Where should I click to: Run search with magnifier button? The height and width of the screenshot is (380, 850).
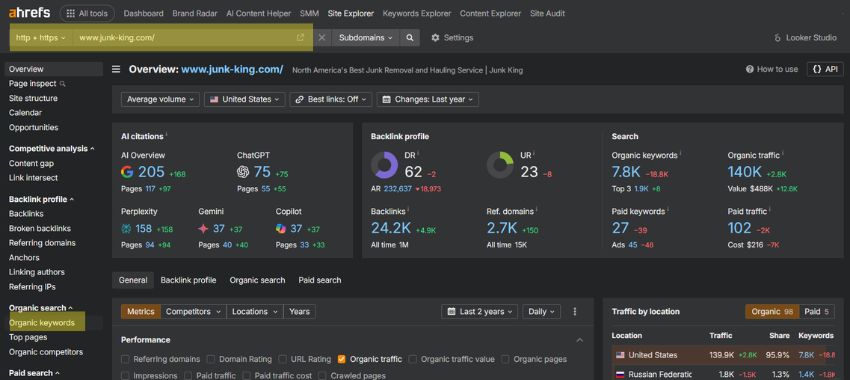pyautogui.click(x=410, y=37)
